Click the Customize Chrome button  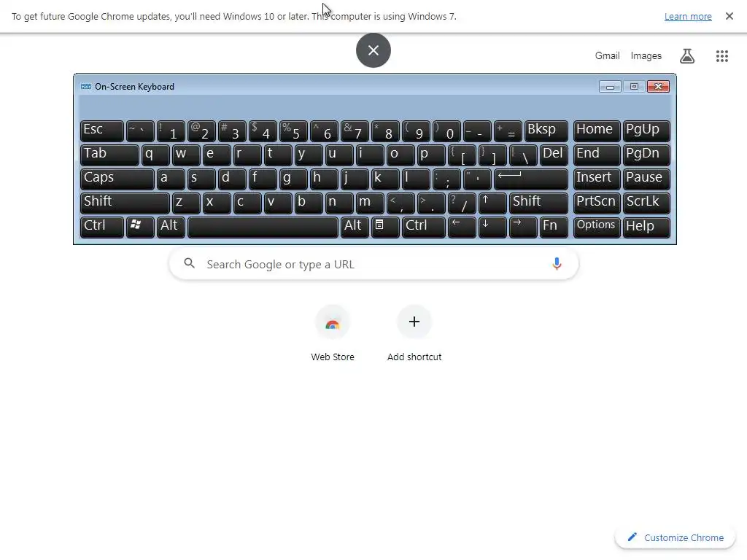[x=675, y=537]
